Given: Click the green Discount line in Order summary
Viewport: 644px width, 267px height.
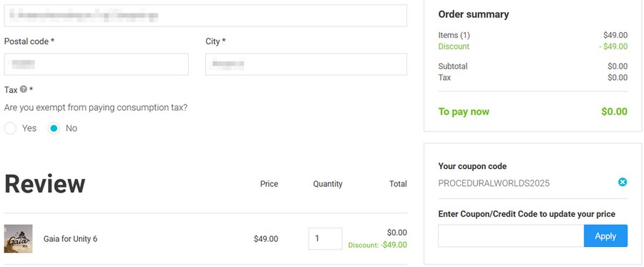Looking at the screenshot, I should [x=532, y=47].
